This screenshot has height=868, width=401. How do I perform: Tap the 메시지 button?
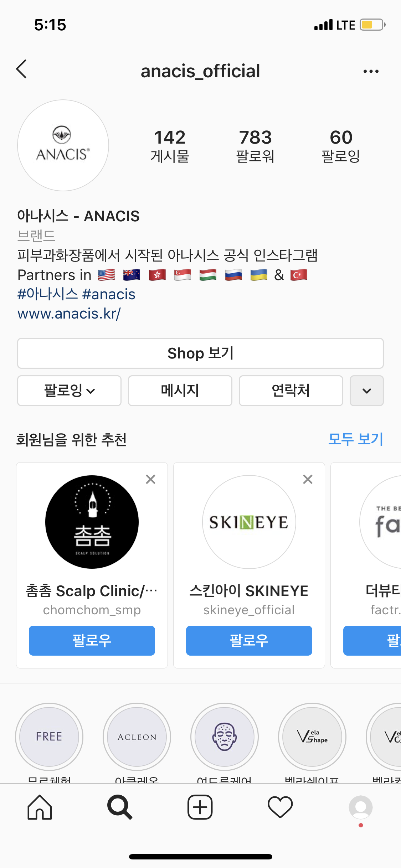(180, 391)
